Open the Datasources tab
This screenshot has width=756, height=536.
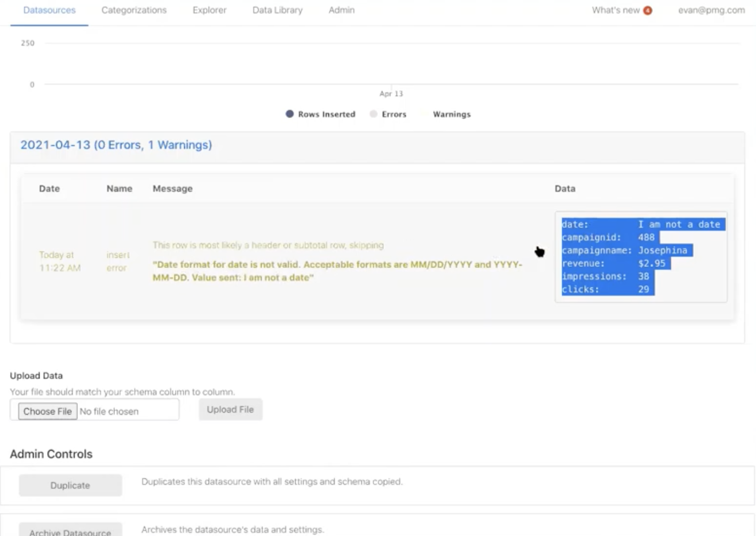(49, 10)
